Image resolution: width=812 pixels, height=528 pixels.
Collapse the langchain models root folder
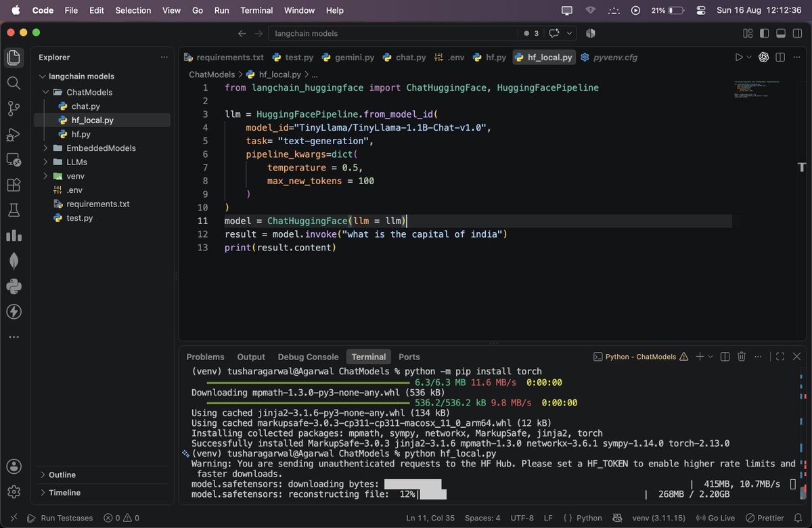pyautogui.click(x=44, y=76)
